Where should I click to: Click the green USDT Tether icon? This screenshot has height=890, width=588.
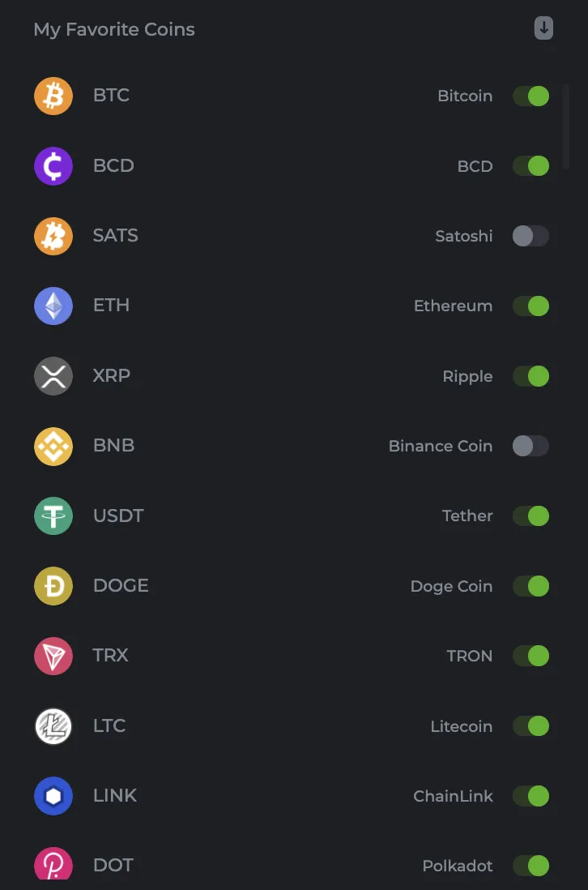53,516
